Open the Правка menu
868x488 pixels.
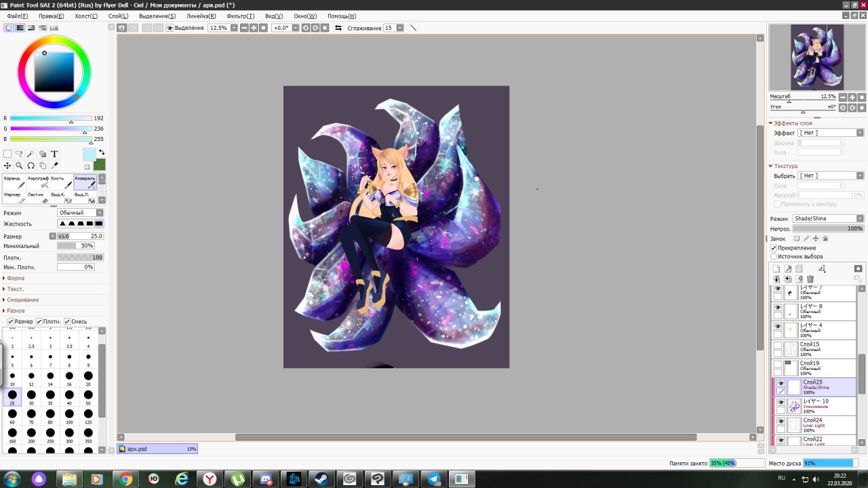tap(52, 16)
